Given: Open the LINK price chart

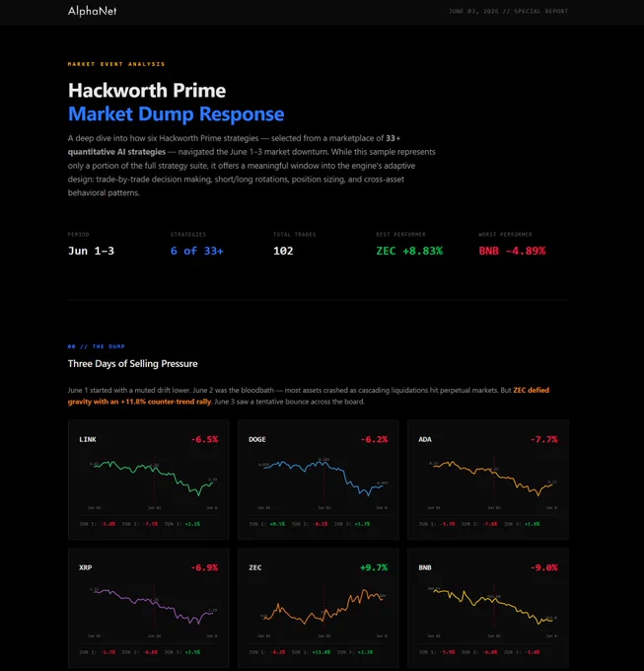Looking at the screenshot, I should [x=154, y=483].
